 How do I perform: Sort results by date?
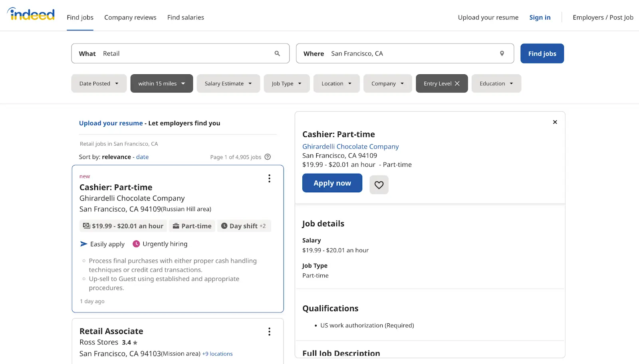142,157
